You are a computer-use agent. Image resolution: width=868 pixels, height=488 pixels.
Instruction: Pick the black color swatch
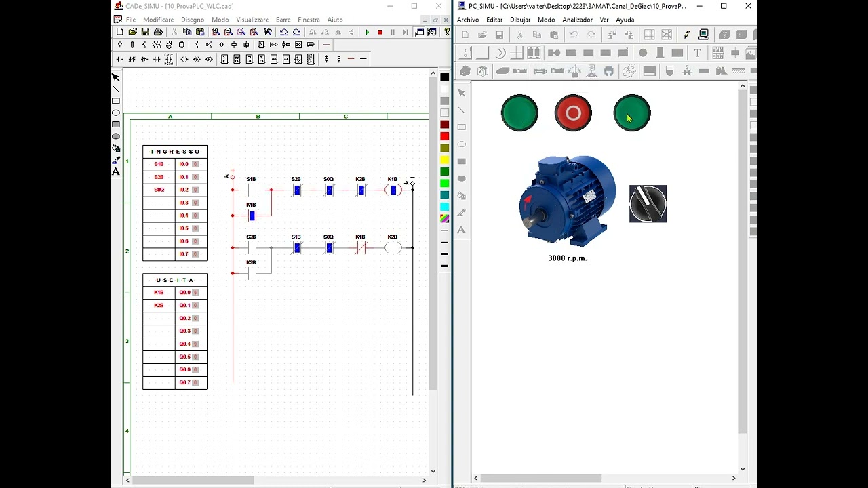click(x=445, y=77)
